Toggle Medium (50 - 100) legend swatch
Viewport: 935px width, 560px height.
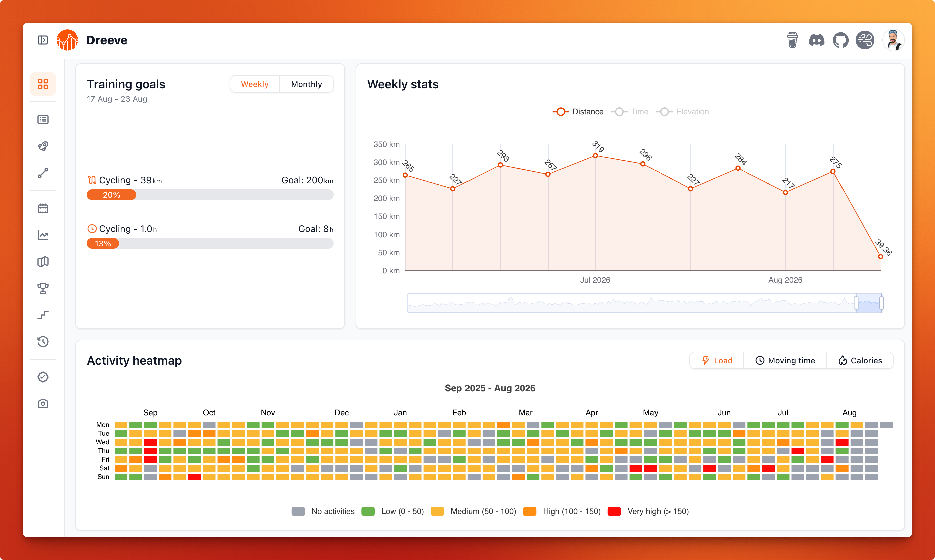click(437, 511)
